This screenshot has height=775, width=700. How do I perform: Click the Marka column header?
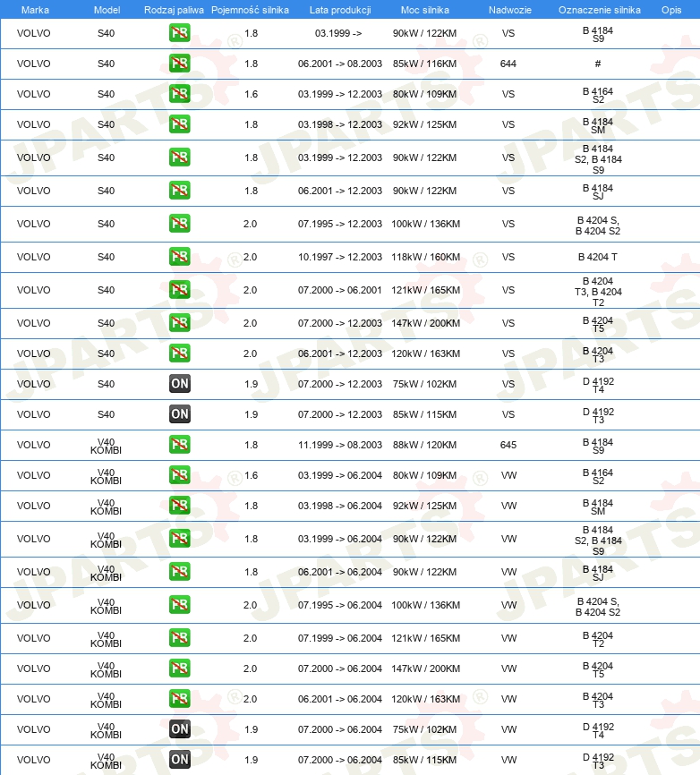tap(35, 10)
